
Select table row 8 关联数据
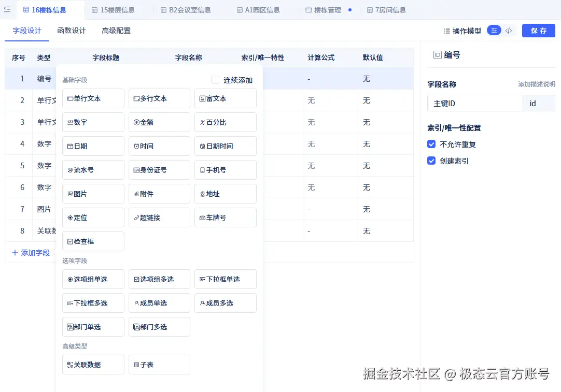pos(209,231)
